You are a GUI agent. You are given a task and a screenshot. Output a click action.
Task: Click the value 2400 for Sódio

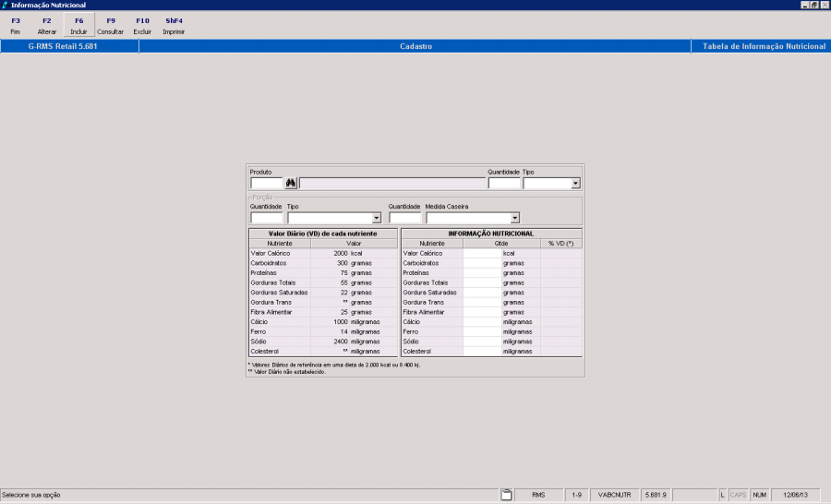coord(341,342)
